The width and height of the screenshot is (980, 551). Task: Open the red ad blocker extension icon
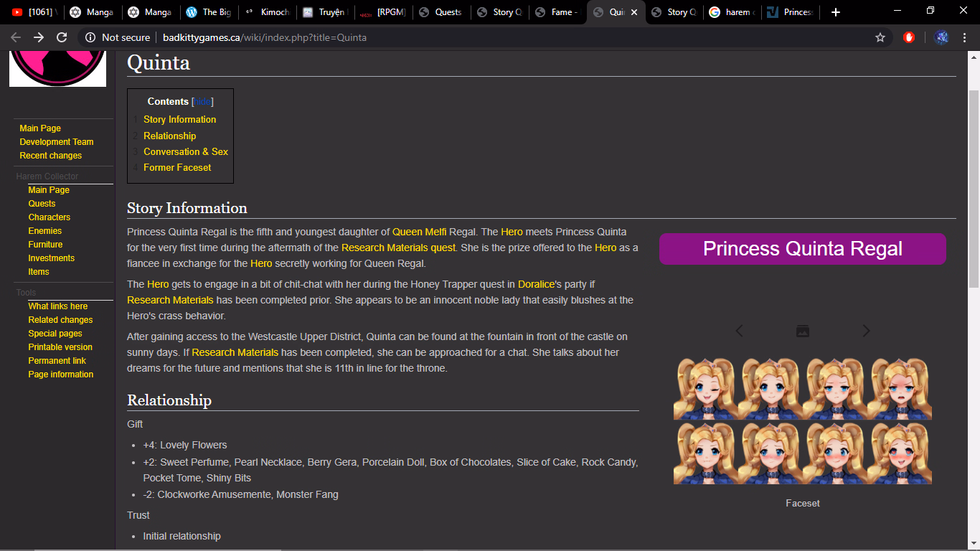tap(909, 37)
